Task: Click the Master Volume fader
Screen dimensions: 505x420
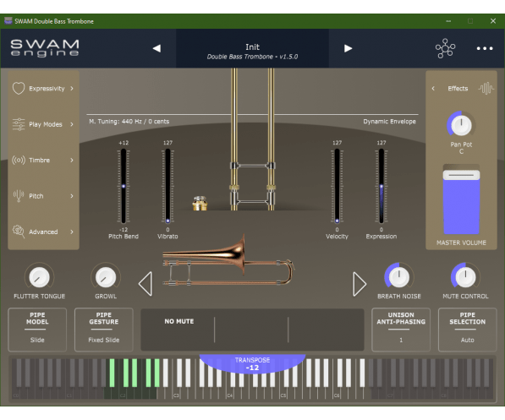Action: pos(462,176)
